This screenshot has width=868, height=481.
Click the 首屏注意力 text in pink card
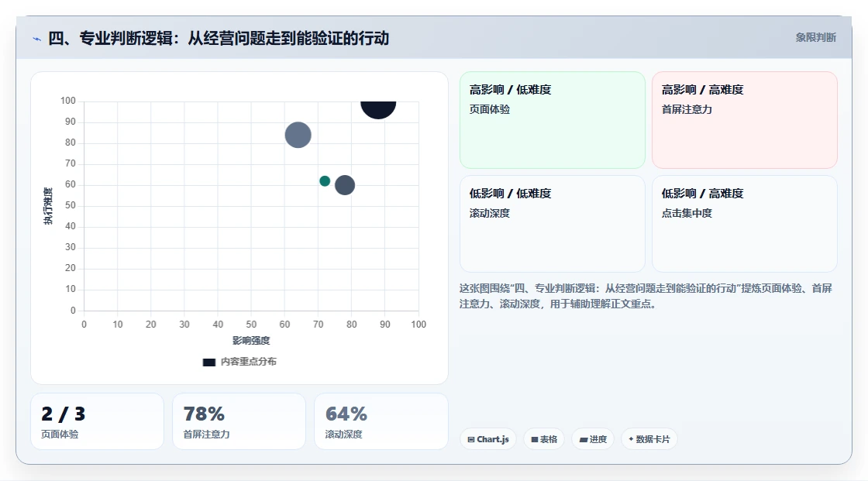(687, 109)
